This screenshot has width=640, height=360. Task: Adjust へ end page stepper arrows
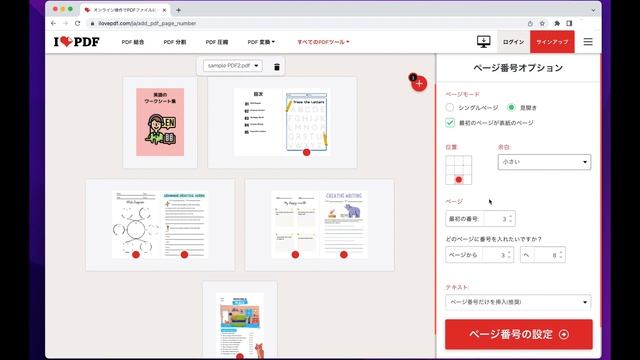pyautogui.click(x=561, y=255)
